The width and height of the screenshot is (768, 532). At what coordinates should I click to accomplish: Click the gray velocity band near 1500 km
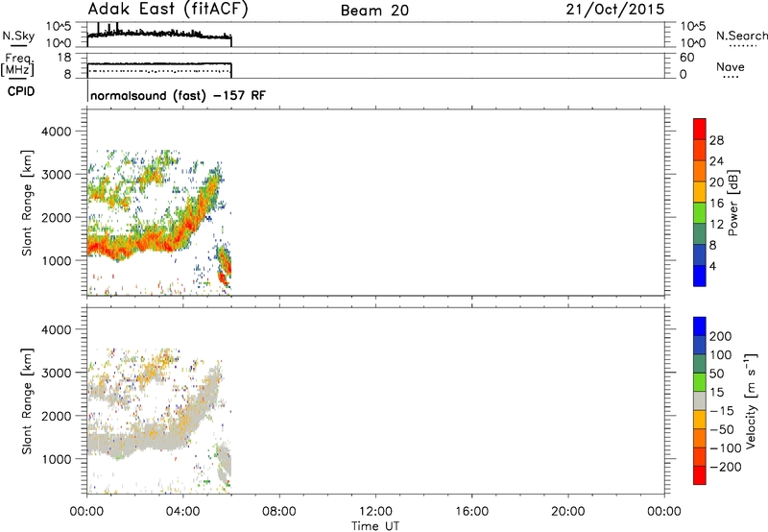[x=137, y=441]
